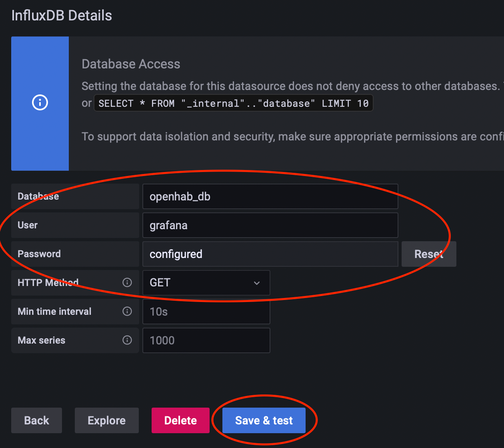Delete this InfluxDB data source

click(x=180, y=420)
